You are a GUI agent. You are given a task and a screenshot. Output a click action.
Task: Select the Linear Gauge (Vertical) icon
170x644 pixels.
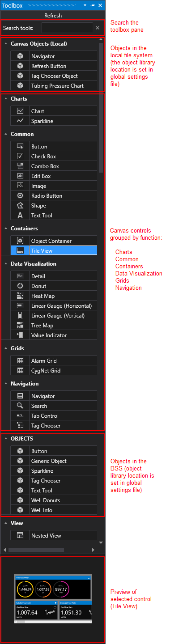click(20, 316)
